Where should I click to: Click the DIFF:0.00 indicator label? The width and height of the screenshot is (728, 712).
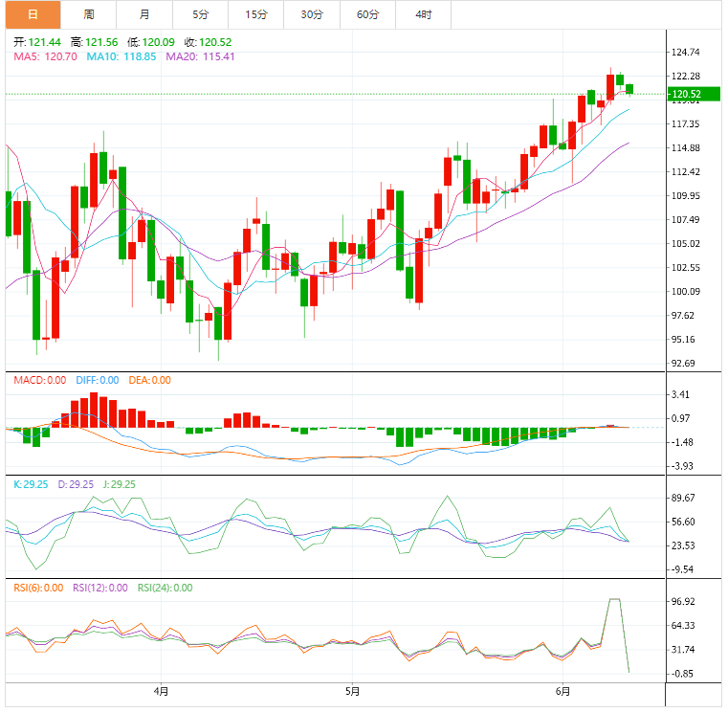point(96,380)
